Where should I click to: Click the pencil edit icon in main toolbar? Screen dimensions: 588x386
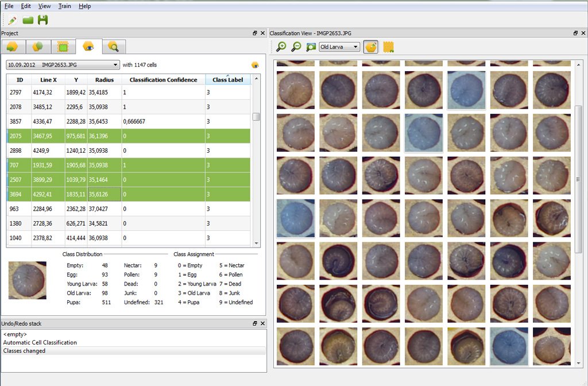click(x=12, y=20)
